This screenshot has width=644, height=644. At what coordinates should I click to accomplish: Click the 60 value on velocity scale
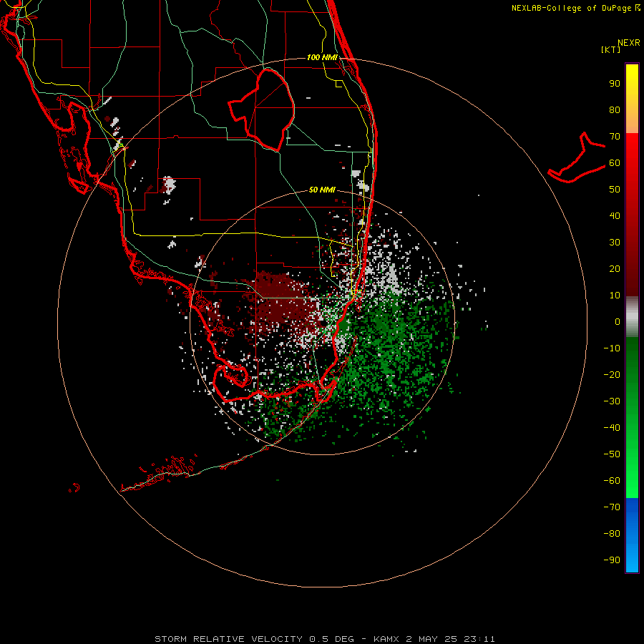point(615,163)
